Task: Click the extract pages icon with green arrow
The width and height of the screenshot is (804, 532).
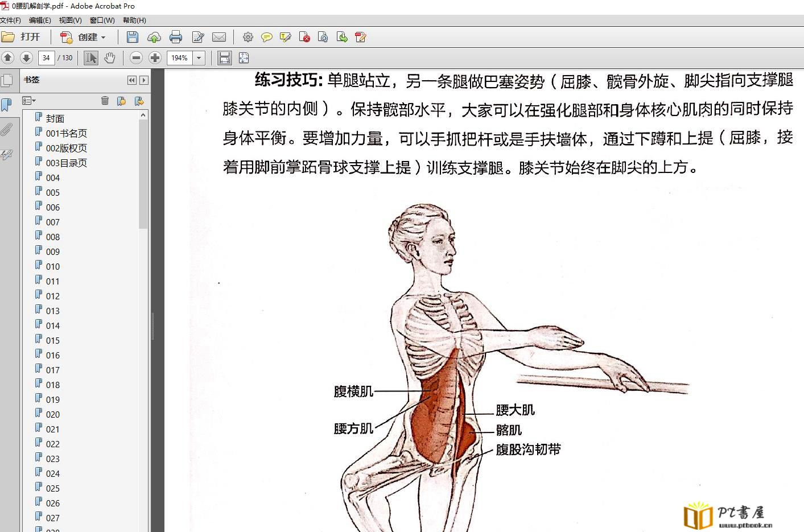Action: (x=342, y=37)
